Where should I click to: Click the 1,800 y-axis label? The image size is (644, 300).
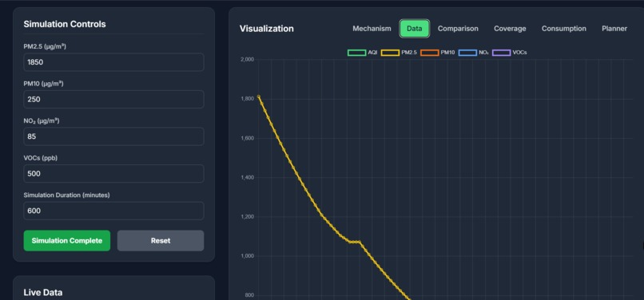pos(247,99)
